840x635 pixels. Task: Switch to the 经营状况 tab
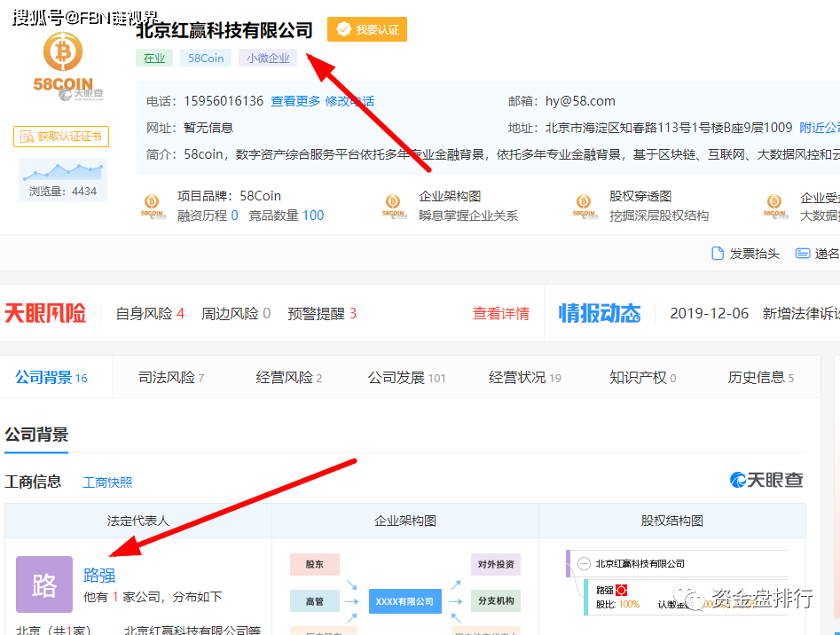coord(524,378)
